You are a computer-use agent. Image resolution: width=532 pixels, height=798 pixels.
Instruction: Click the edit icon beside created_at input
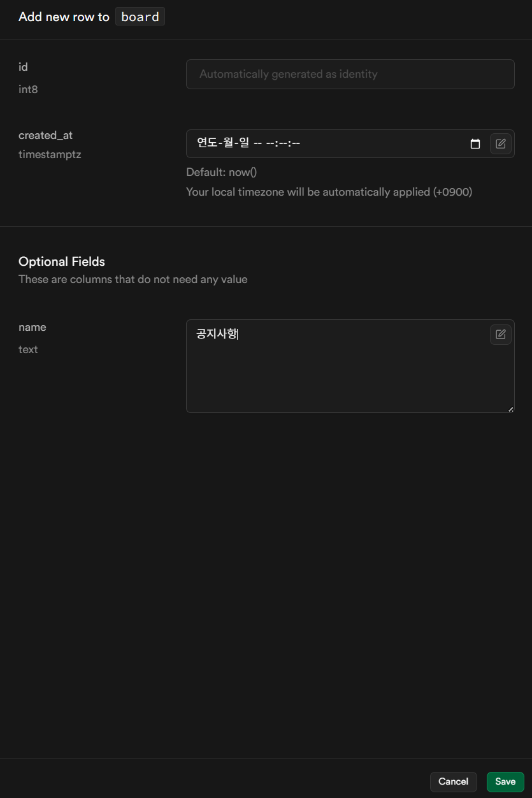(501, 144)
